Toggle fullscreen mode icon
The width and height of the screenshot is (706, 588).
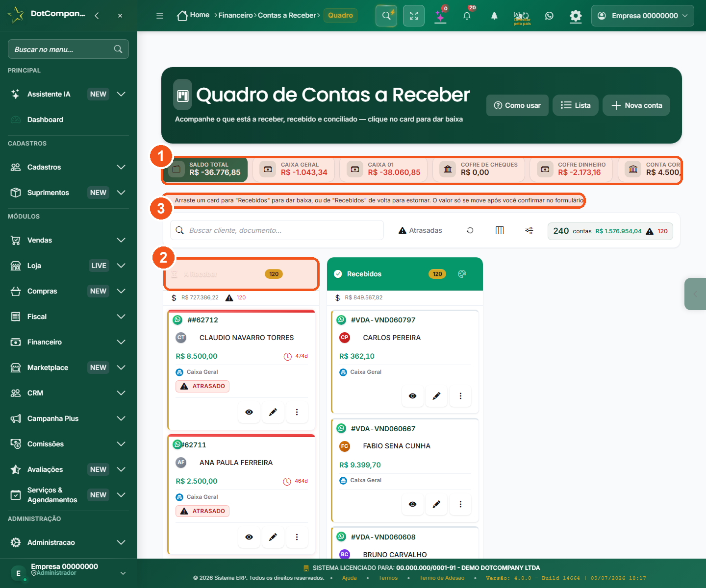(414, 16)
